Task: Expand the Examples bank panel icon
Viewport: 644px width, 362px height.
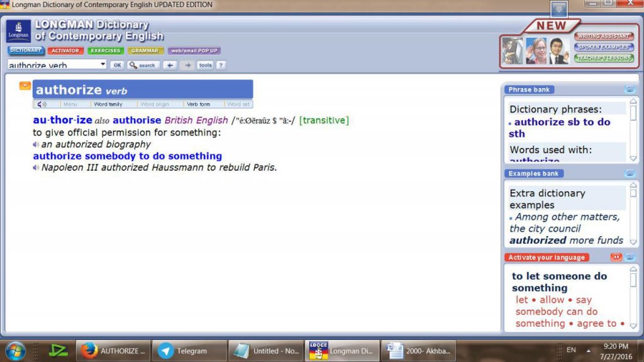Action: [x=630, y=173]
